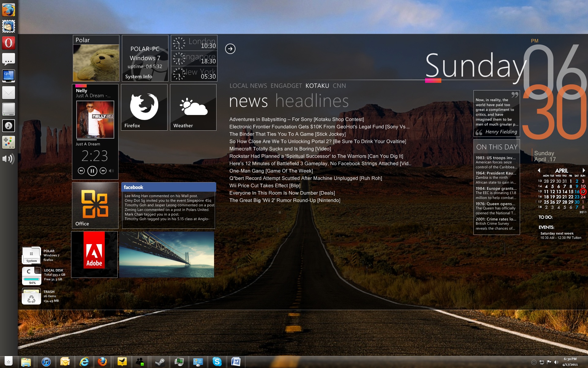The width and height of the screenshot is (588, 368).
Task: Open Microsoft Word from the taskbar
Action: [236, 362]
